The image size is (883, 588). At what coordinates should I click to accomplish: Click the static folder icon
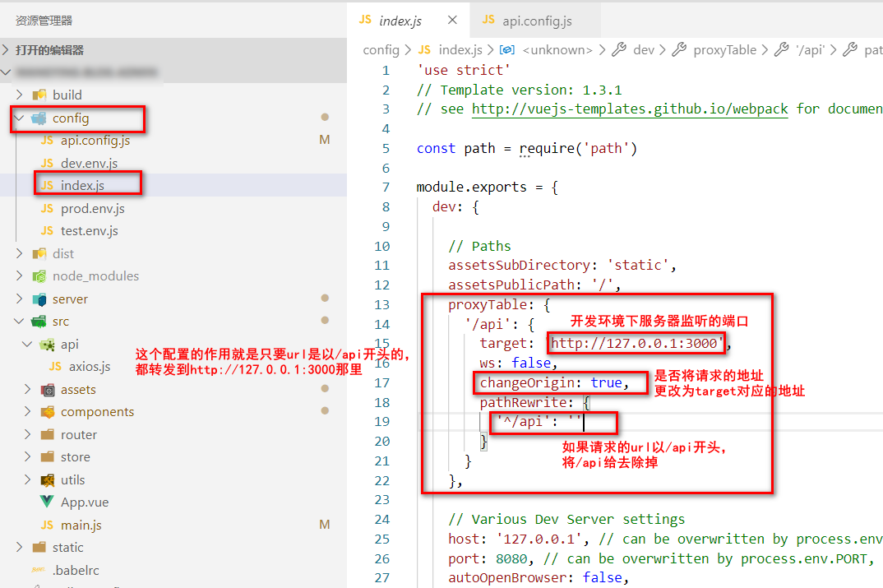pos(39,548)
